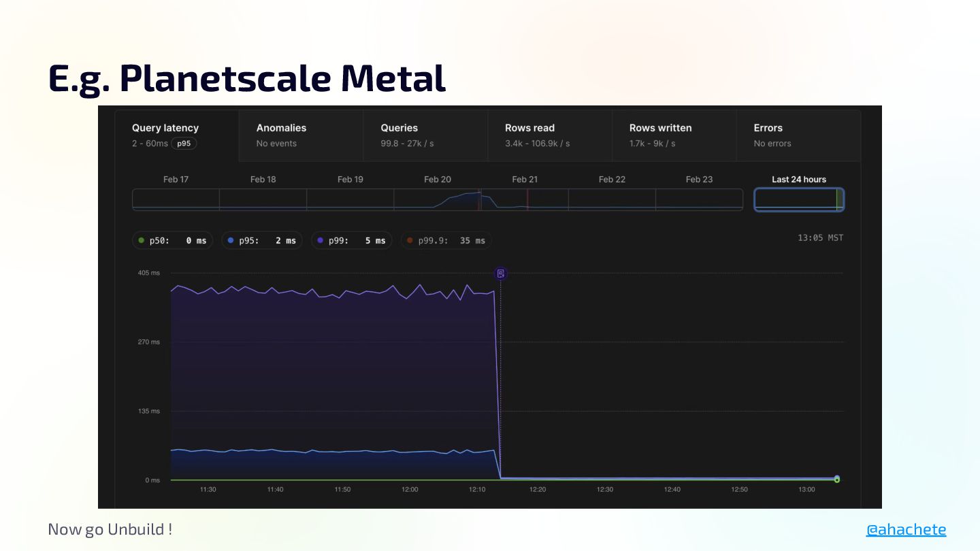The height and width of the screenshot is (551, 980).
Task: Open the @ahachete link
Action: click(906, 529)
